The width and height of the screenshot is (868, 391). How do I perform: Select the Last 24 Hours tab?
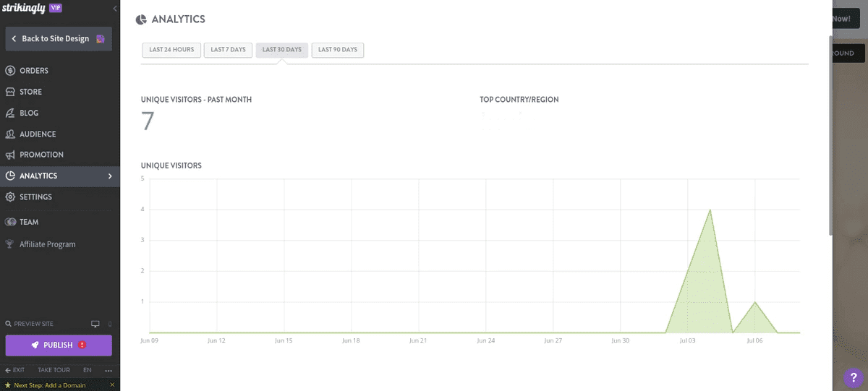(x=171, y=50)
